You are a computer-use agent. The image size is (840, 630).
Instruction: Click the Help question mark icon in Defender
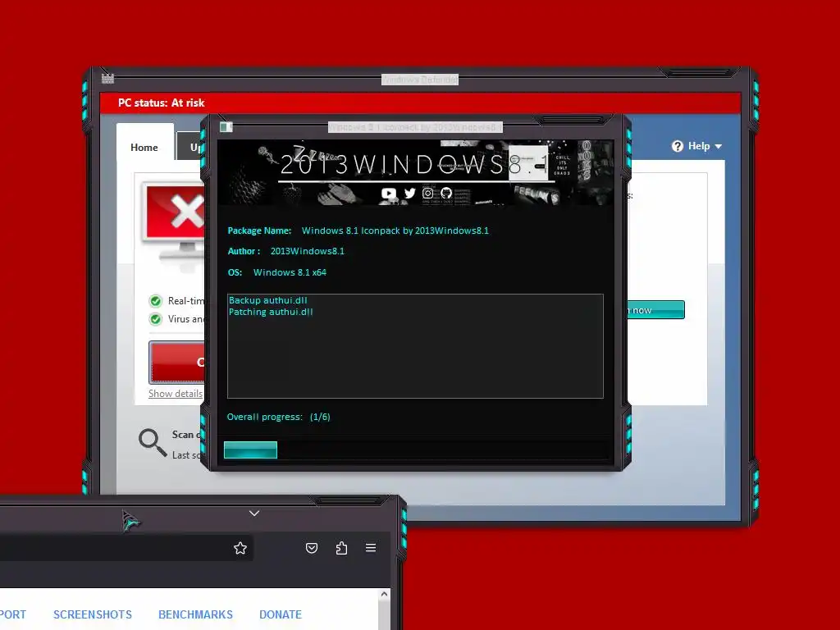click(678, 146)
